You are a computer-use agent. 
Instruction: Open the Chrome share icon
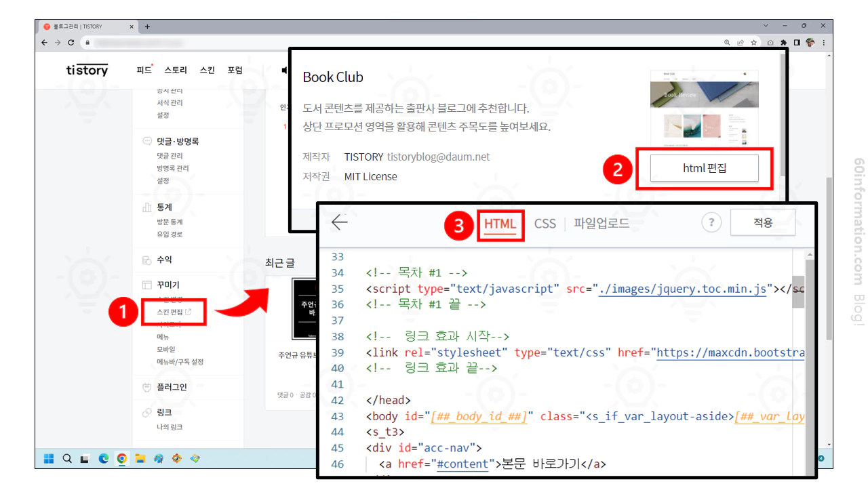740,42
